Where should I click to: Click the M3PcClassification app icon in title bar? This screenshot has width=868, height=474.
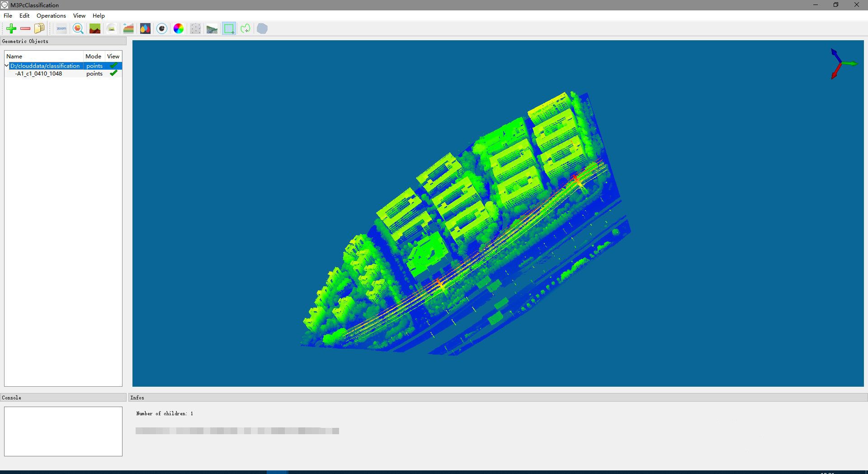point(5,5)
